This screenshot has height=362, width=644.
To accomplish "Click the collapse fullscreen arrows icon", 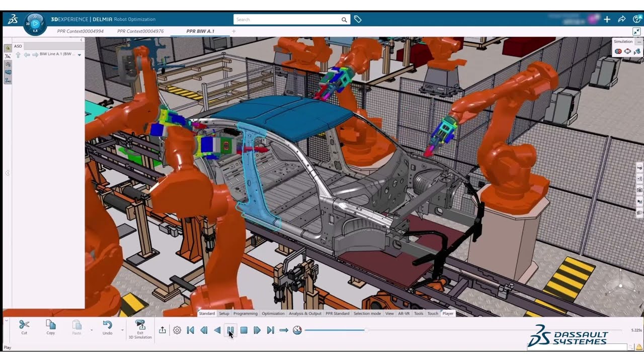I will tap(636, 31).
